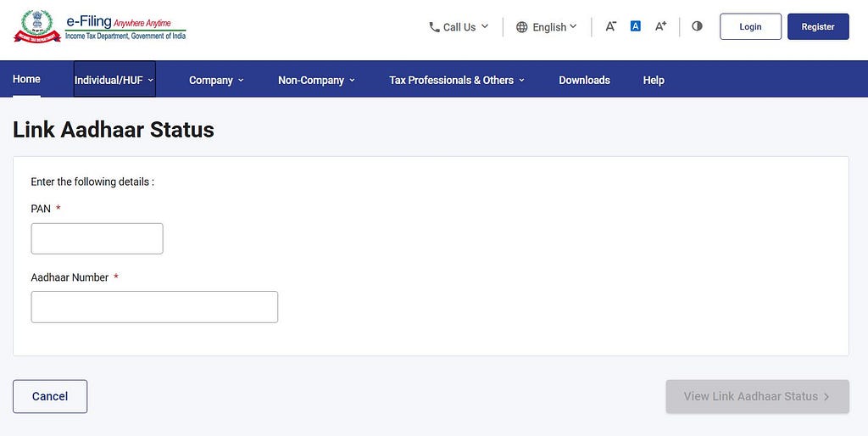The height and width of the screenshot is (436, 868).
Task: Toggle the high contrast mode icon
Action: 697,26
